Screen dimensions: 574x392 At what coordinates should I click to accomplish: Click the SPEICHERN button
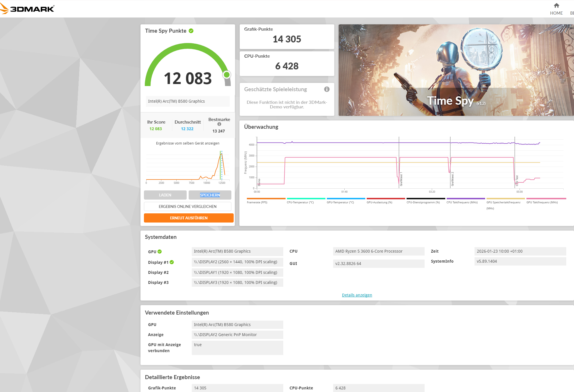click(210, 195)
